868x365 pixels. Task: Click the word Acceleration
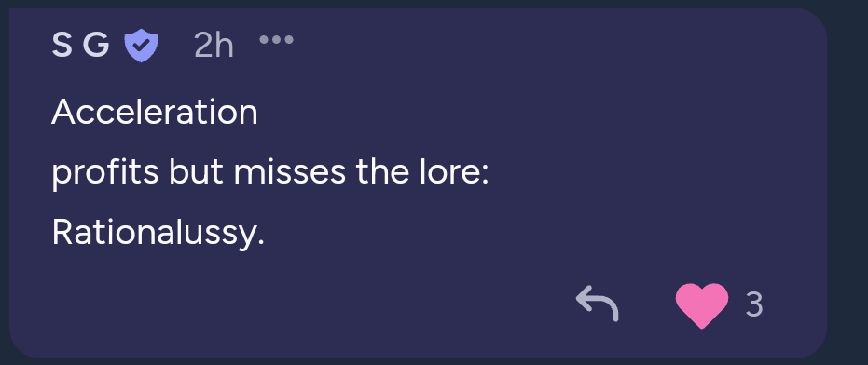[x=155, y=113]
